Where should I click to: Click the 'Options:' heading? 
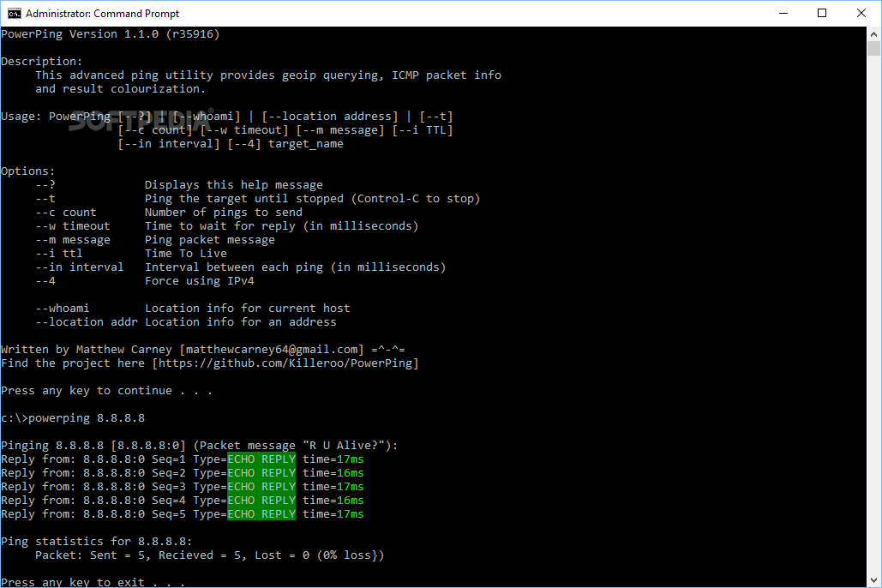click(28, 171)
